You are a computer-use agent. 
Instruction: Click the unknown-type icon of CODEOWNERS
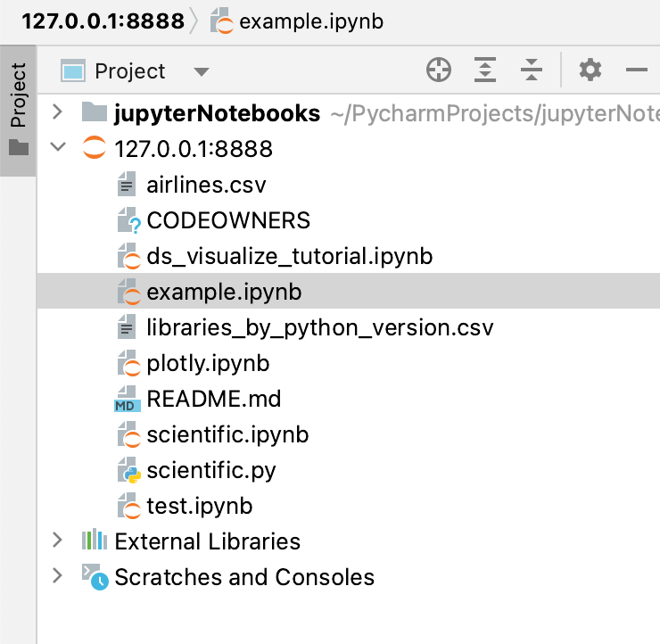click(x=128, y=220)
